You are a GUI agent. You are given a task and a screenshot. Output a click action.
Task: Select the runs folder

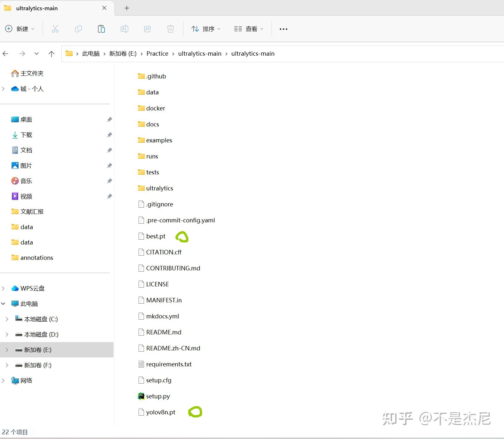click(148, 156)
